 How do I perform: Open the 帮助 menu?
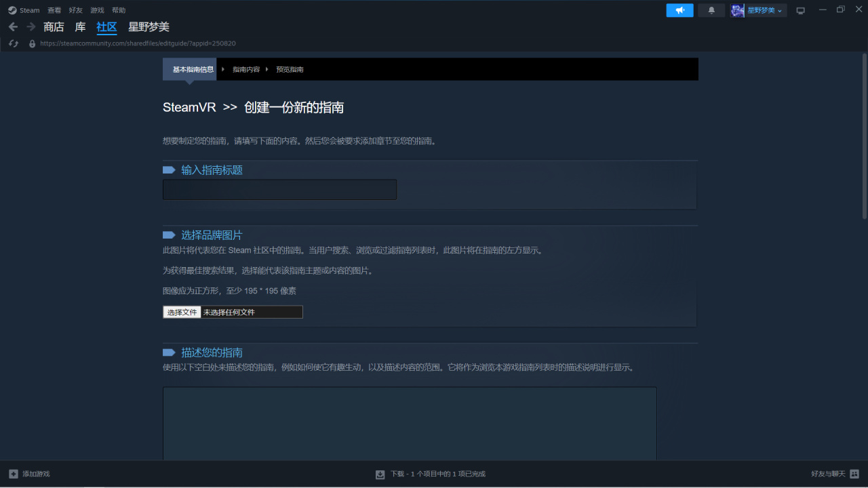pyautogui.click(x=119, y=10)
